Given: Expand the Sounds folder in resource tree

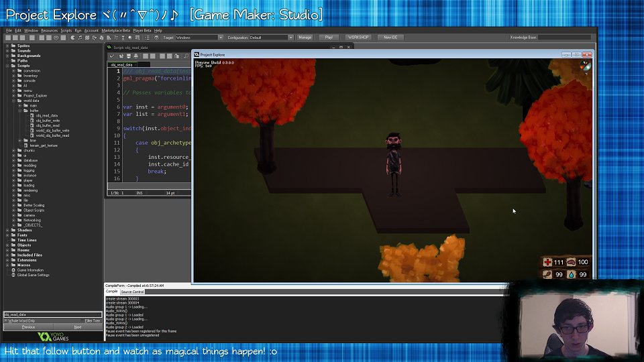Looking at the screenshot, I should click(7, 51).
